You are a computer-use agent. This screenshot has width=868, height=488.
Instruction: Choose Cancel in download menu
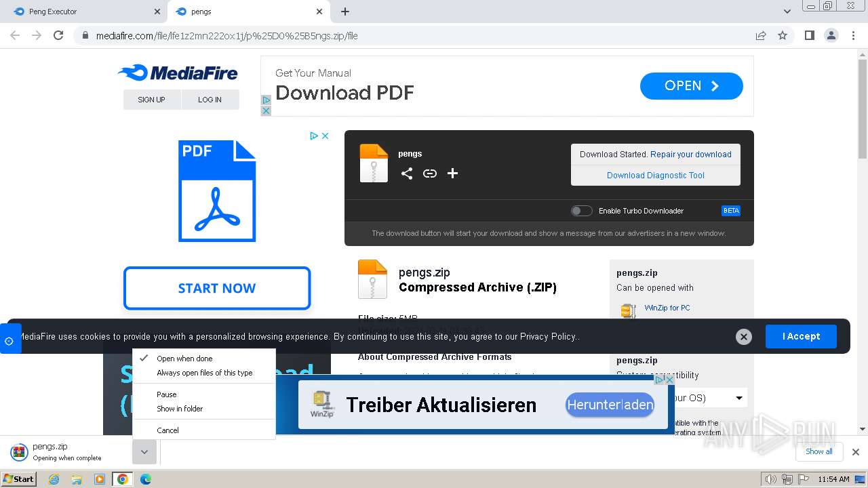click(x=203, y=430)
